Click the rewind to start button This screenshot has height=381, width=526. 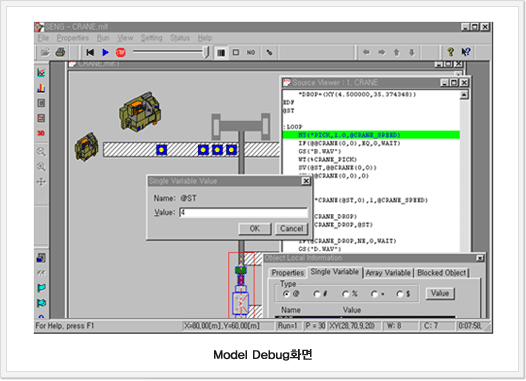coord(90,52)
